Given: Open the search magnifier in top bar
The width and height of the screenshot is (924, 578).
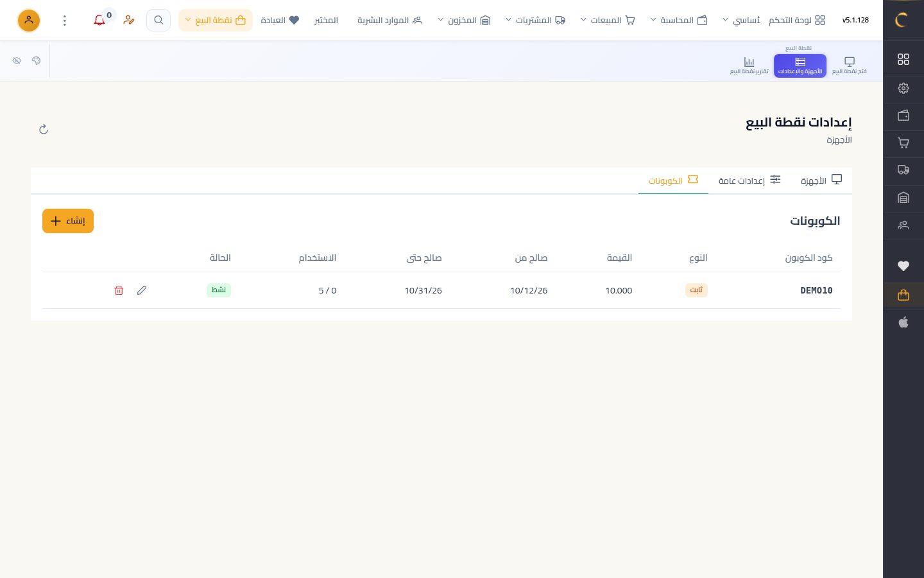Looking at the screenshot, I should coord(158,21).
